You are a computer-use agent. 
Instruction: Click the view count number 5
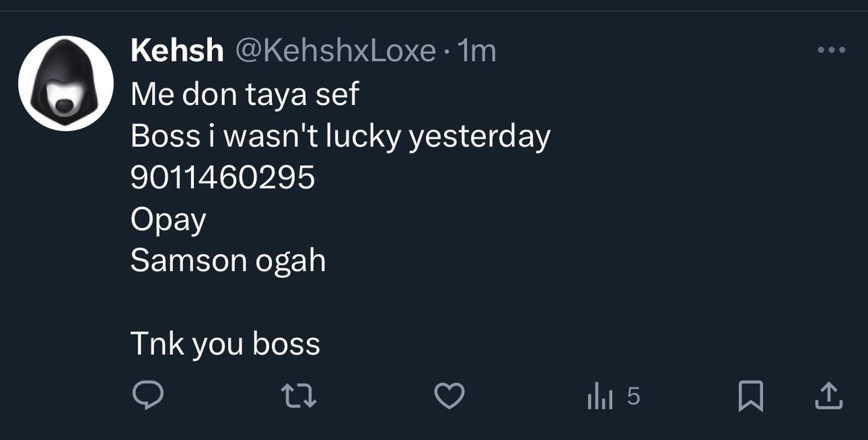(x=632, y=396)
